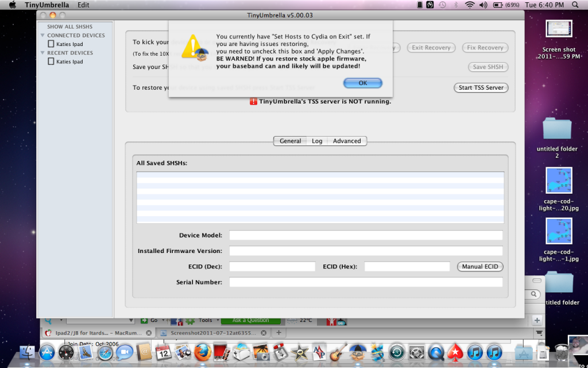Click the TinyUmbrella icon in Dock
The height and width of the screenshot is (368, 588).
[357, 353]
